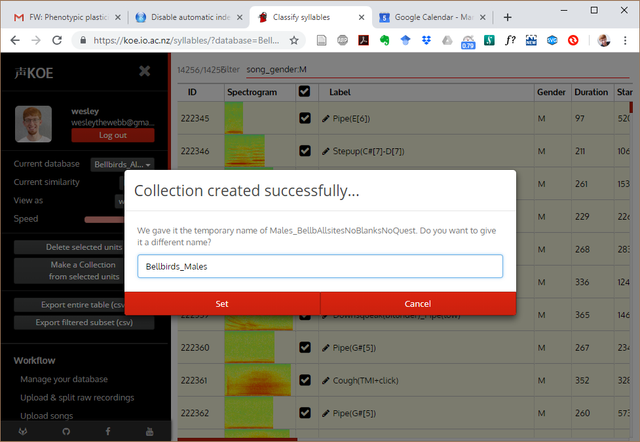640x442 pixels.
Task: Click the f? extension icon
Action: [x=510, y=40]
